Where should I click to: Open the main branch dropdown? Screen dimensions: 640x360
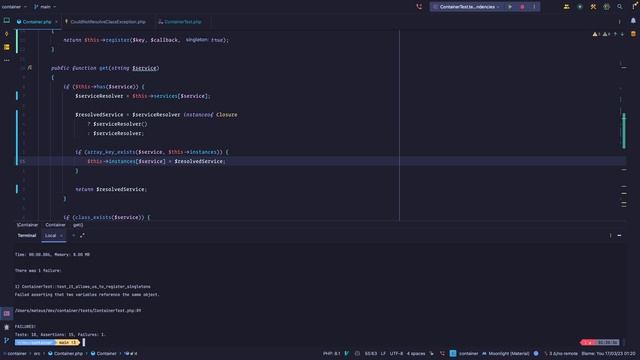pyautogui.click(x=45, y=7)
